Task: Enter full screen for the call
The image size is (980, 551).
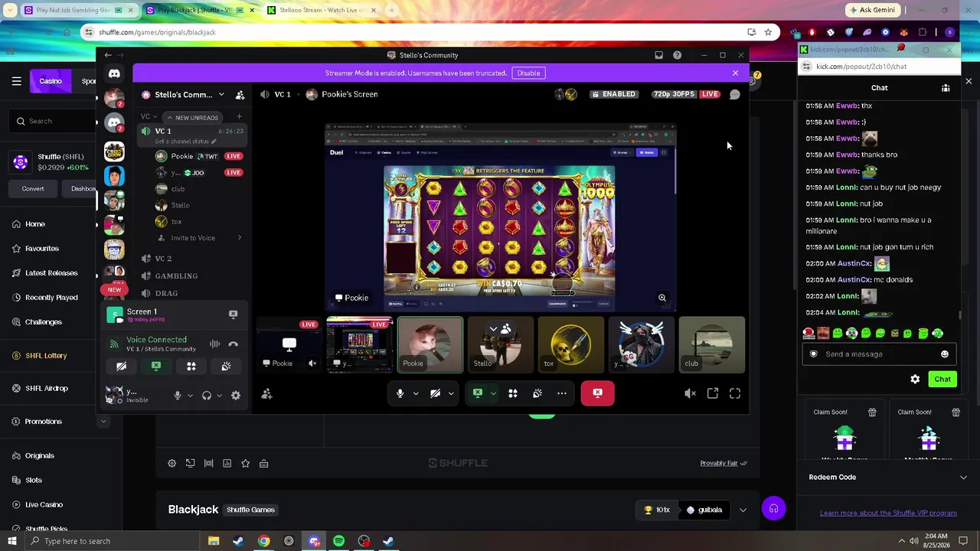Action: tap(735, 393)
